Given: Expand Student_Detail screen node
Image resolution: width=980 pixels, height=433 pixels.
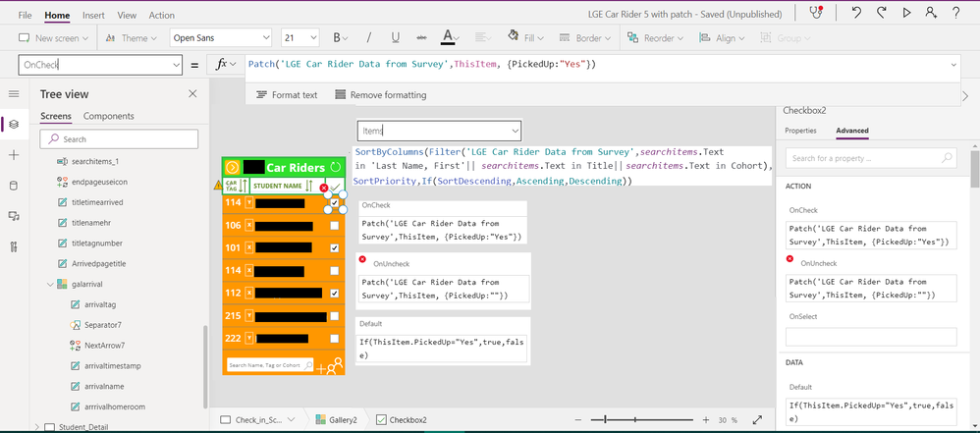Looking at the screenshot, I should [x=37, y=427].
